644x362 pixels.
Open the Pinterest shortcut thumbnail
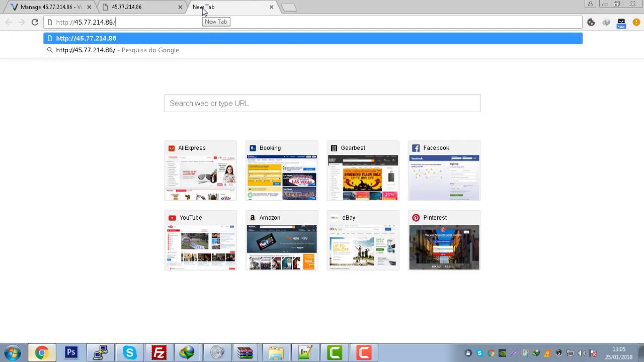click(x=444, y=240)
